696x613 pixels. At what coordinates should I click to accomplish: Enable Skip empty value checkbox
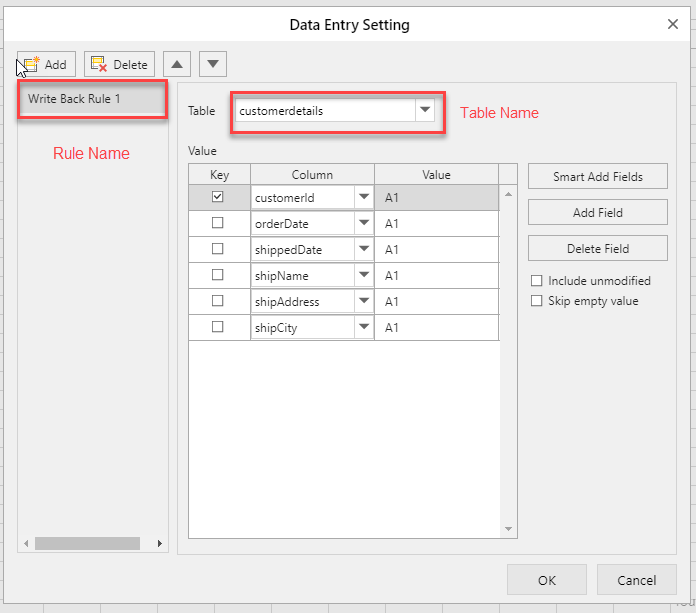point(537,301)
